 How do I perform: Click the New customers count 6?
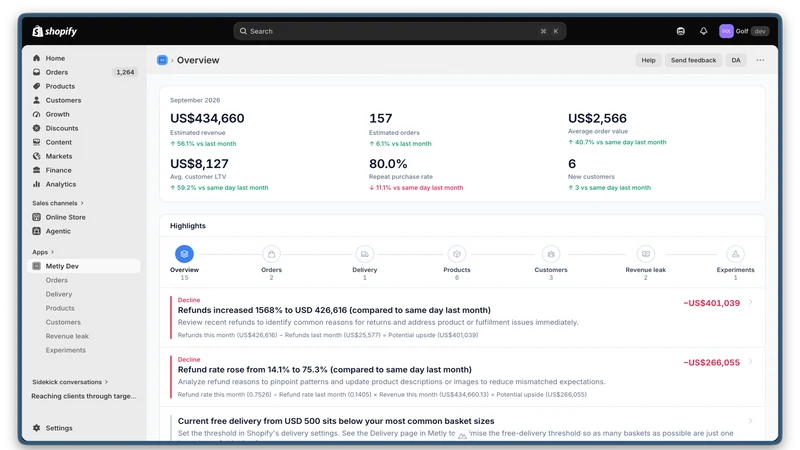572,164
